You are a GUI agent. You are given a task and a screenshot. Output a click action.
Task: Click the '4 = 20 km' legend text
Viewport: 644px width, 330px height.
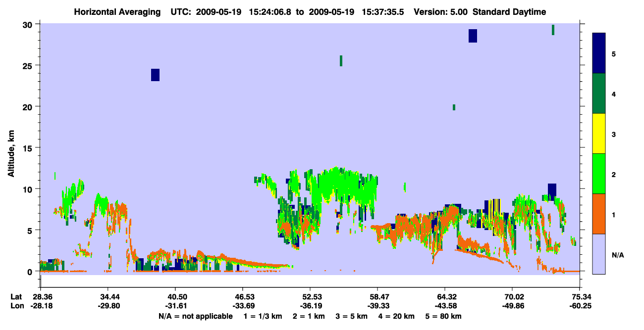point(396,316)
